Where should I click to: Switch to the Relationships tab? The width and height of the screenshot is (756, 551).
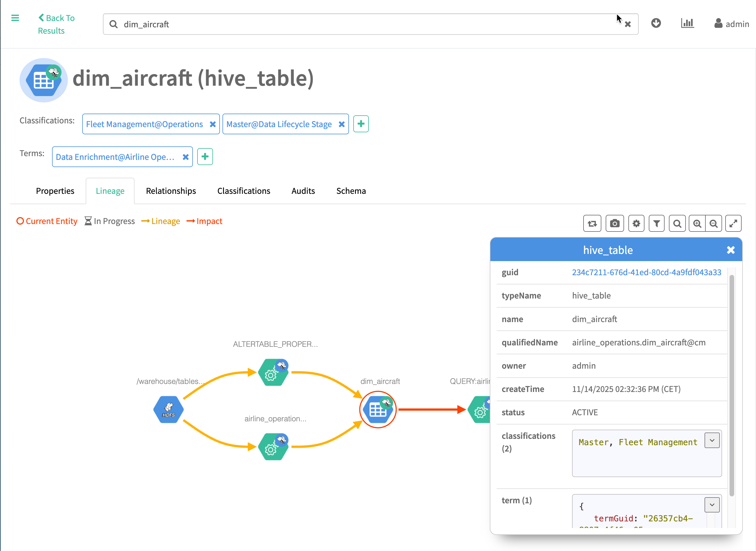(x=171, y=191)
